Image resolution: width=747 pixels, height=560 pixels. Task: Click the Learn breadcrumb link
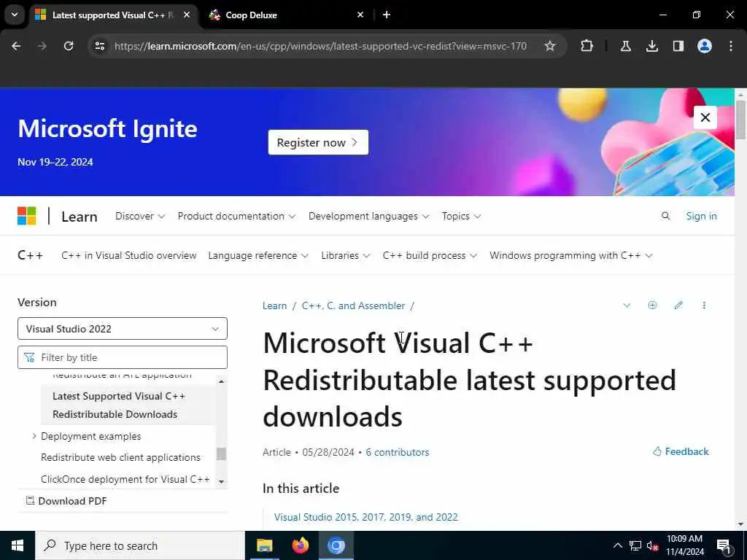coord(274,306)
